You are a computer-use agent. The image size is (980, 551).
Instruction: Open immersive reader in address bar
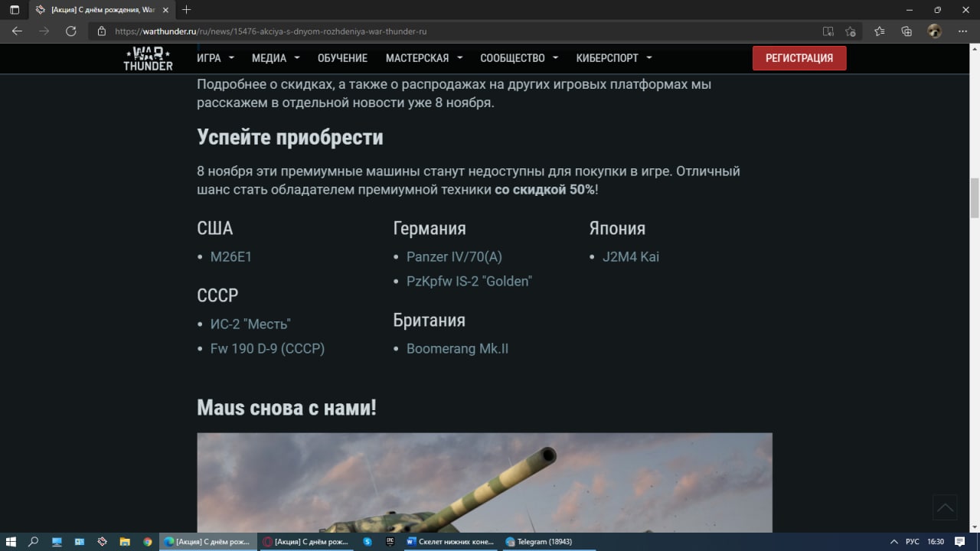click(828, 31)
